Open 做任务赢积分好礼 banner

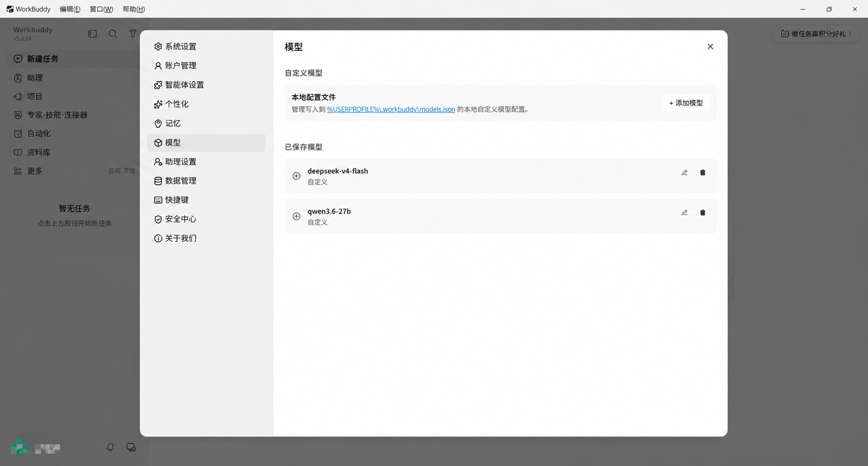click(816, 34)
